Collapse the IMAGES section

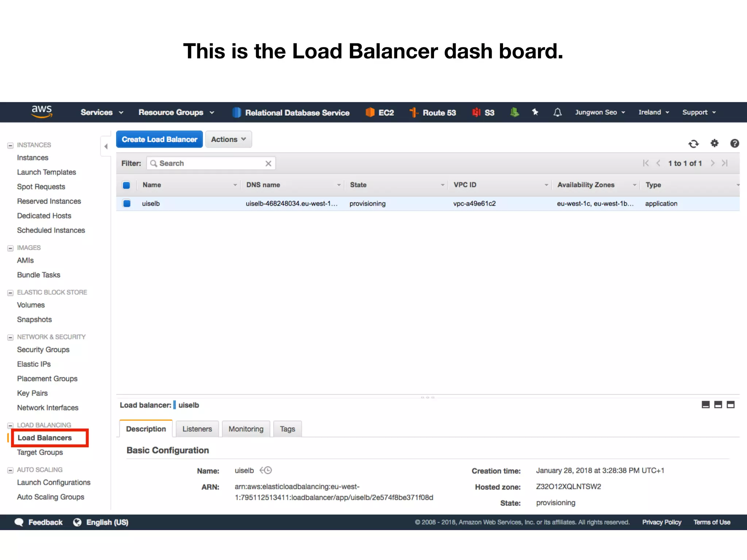click(10, 248)
